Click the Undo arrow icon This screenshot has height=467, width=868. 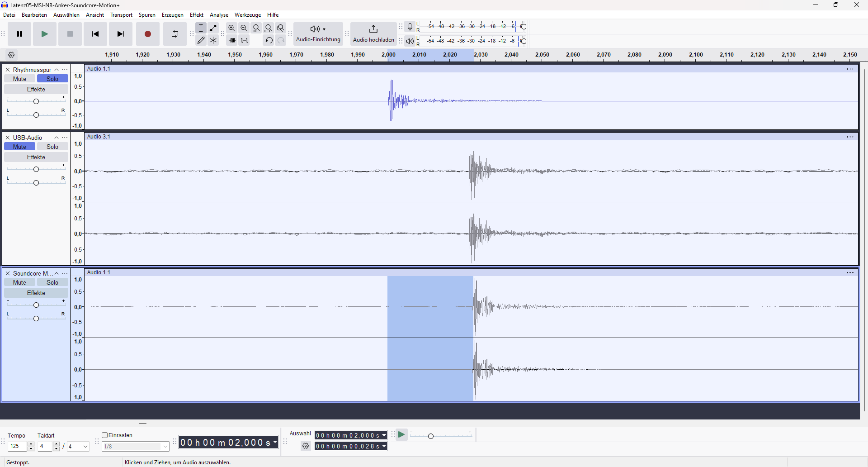pos(269,40)
